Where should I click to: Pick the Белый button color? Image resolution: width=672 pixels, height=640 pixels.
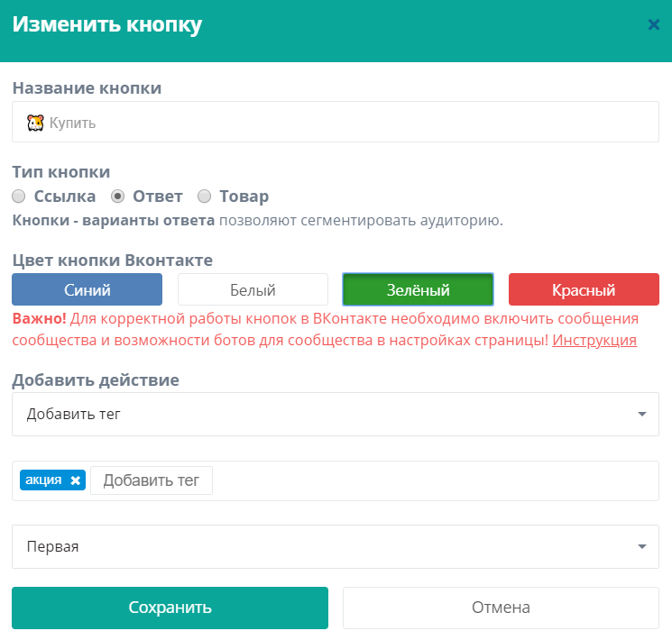[x=253, y=290]
